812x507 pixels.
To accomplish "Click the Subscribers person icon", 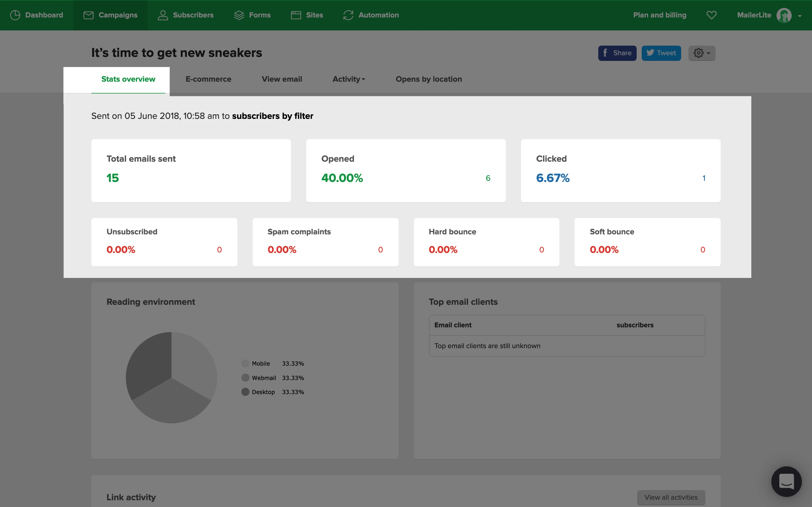I will click(x=163, y=15).
